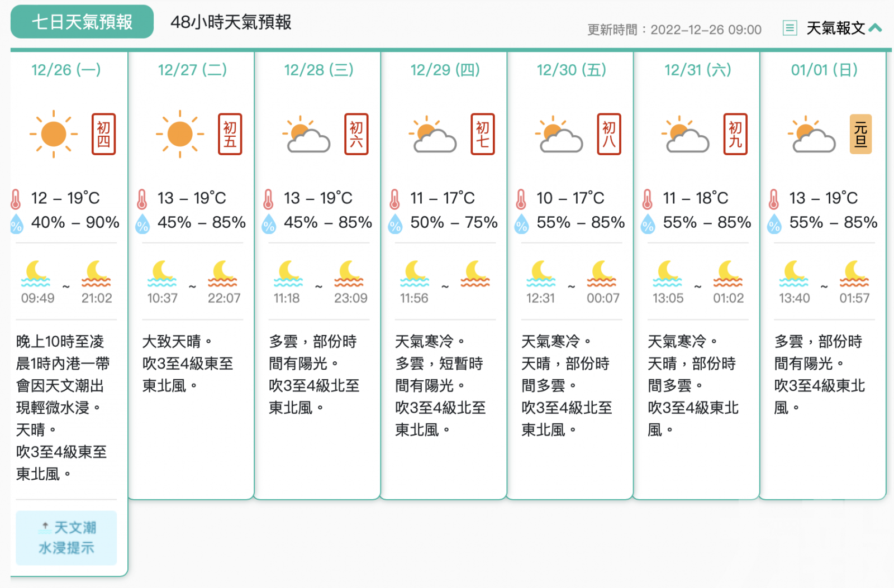Click partly cloudy icon for 12/28

coord(306,134)
